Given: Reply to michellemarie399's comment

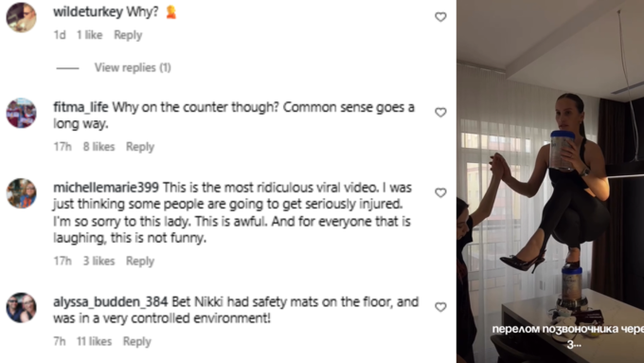Looking at the screenshot, I should point(140,261).
